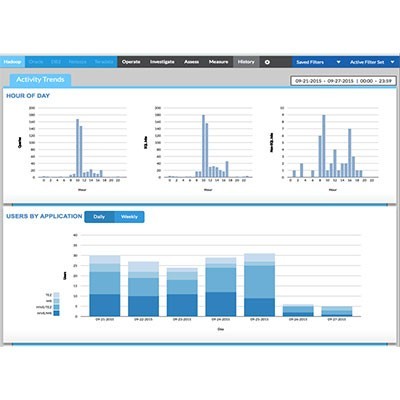
Task: Click the 09-25-2015 stacked bar
Action: click(x=259, y=285)
